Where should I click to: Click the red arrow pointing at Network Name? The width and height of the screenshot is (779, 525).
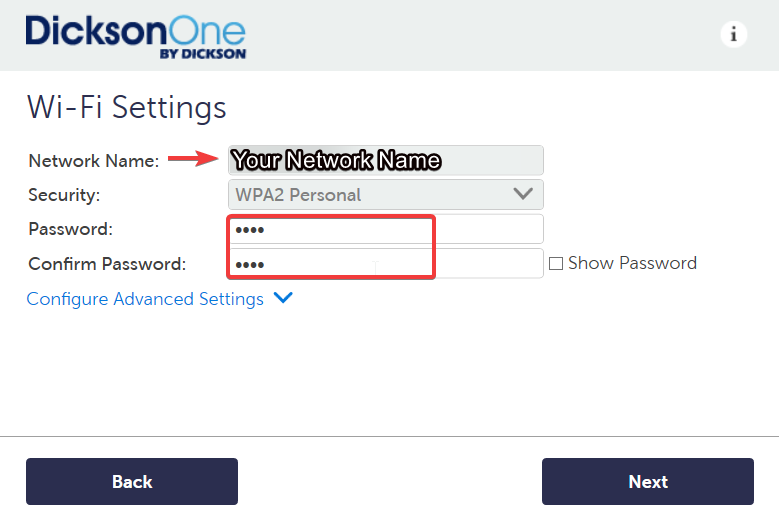[x=193, y=159]
